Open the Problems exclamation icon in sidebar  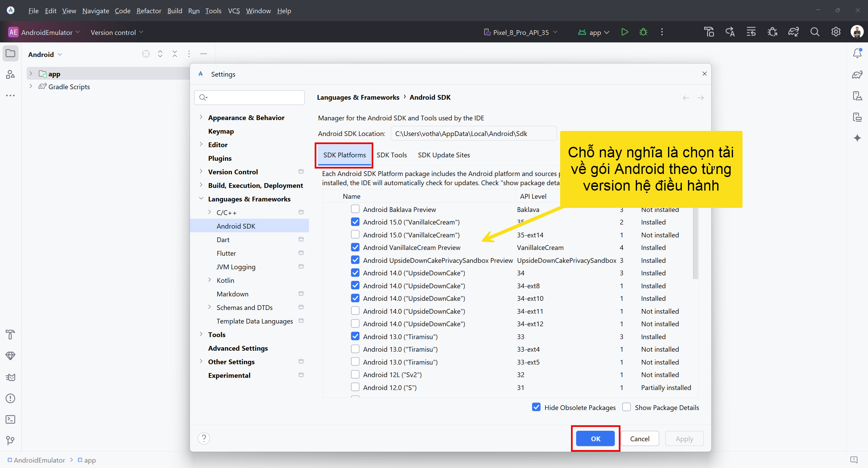(11, 398)
